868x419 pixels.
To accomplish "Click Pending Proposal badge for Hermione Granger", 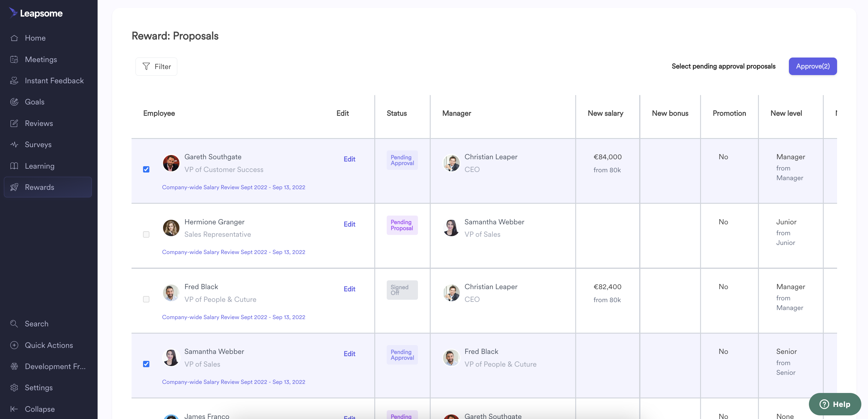I will click(402, 225).
